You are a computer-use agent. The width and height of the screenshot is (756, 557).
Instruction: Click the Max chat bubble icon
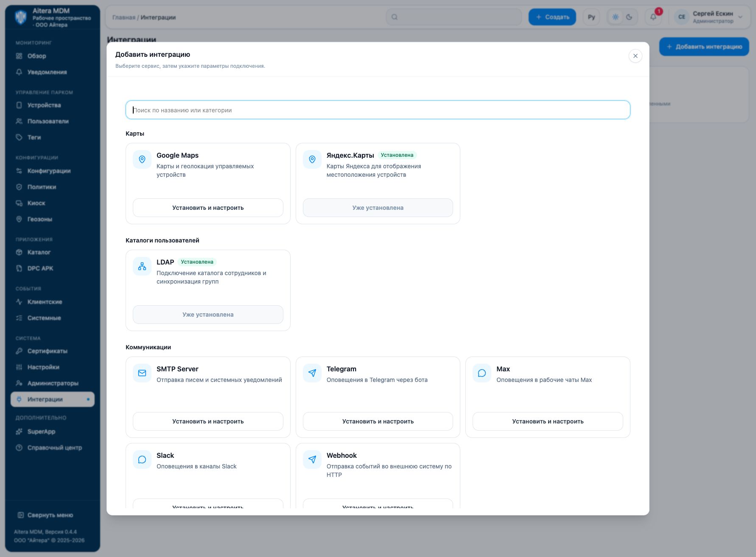482,373
